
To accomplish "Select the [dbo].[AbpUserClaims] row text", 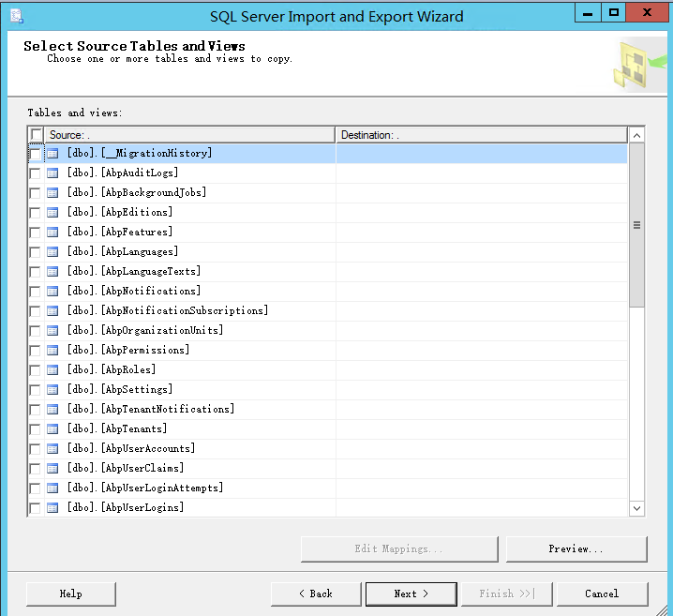I will pos(126,468).
